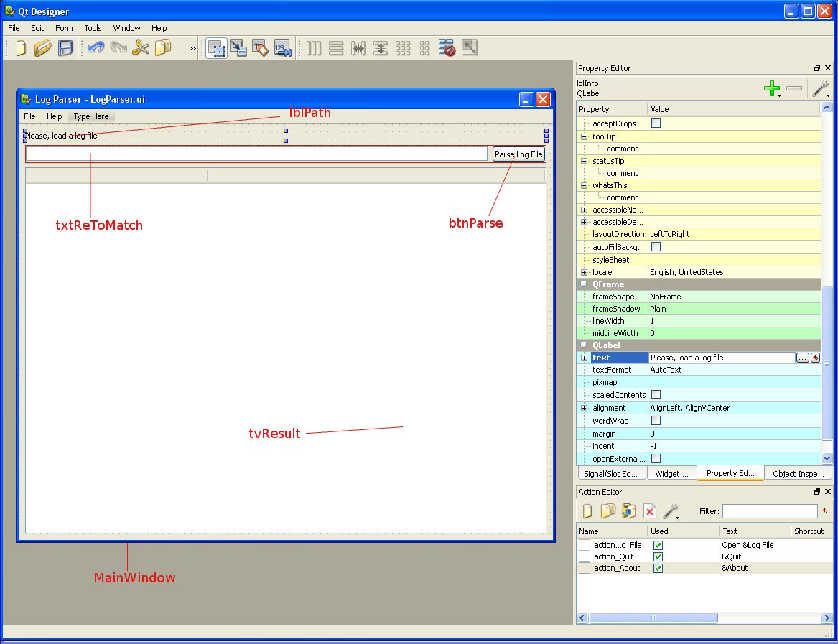Switch to Edit Tab Order mode

282,48
